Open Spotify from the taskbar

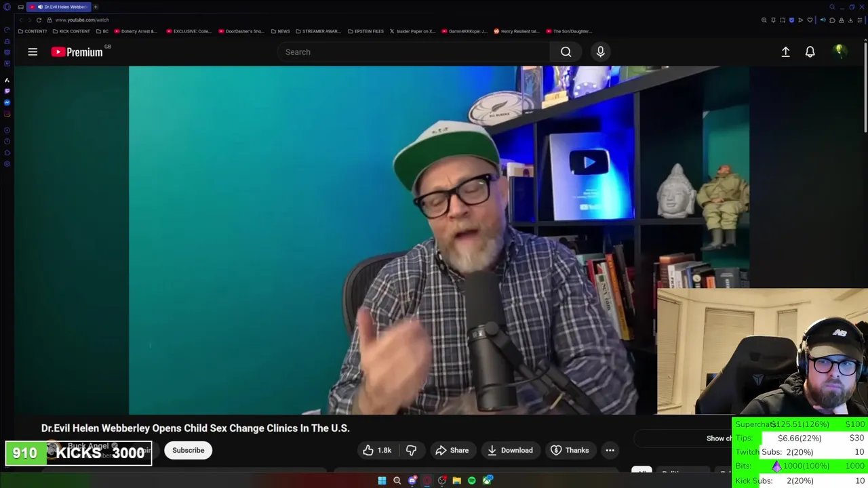(x=472, y=481)
